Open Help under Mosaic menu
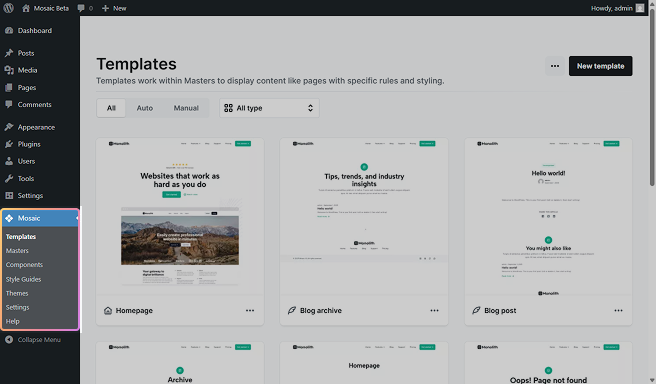Screen dimensions: 656x384 [13, 322]
